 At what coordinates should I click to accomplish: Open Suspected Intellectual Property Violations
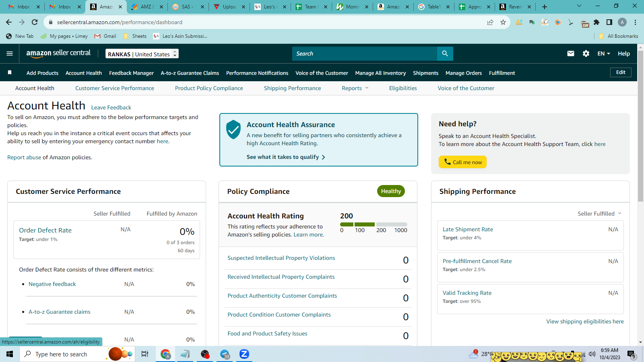coord(281,258)
